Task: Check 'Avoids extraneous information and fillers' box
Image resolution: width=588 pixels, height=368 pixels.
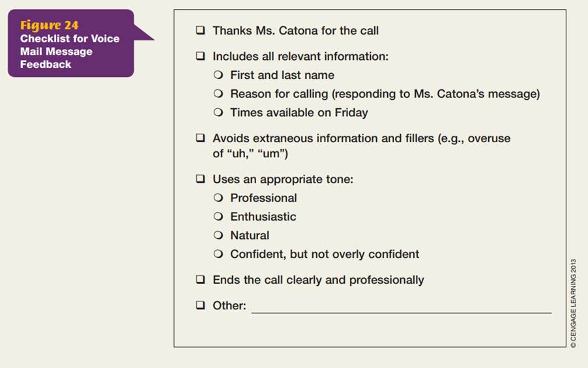Action: click(200, 138)
